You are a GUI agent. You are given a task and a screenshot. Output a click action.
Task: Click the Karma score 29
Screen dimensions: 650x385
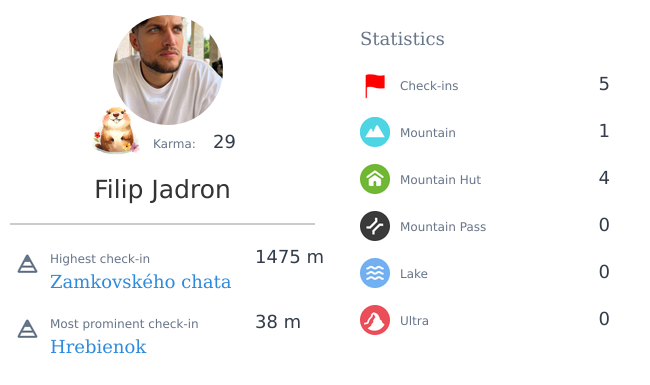[224, 142]
